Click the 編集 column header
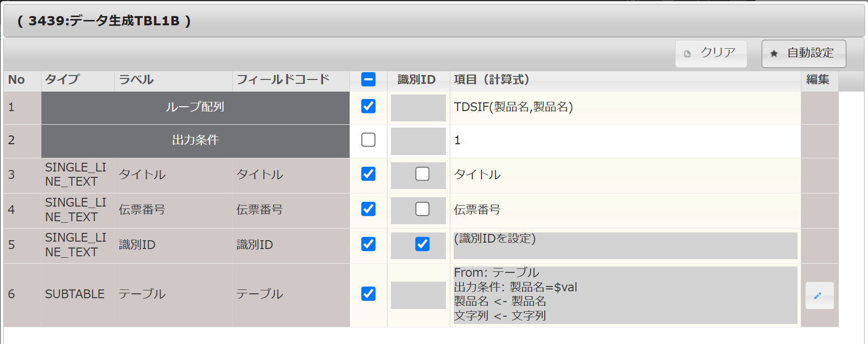868x344 pixels. click(819, 80)
